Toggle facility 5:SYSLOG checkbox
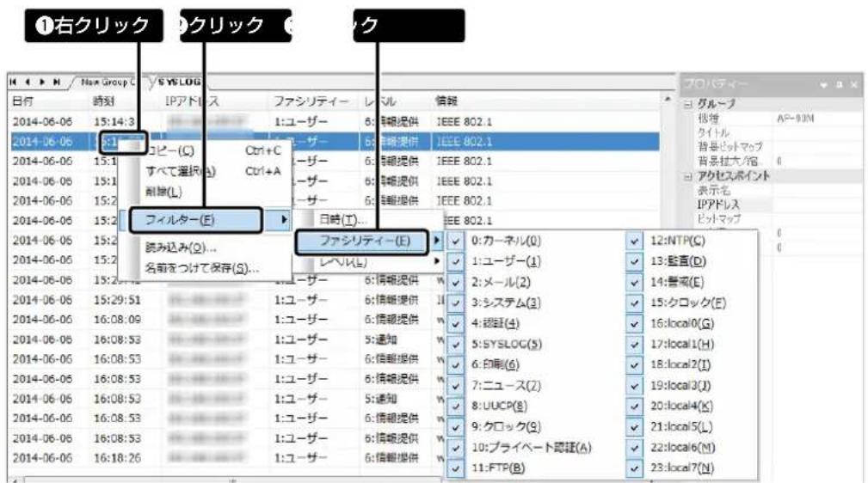Screen dimensions: 868x483 pyautogui.click(x=455, y=345)
